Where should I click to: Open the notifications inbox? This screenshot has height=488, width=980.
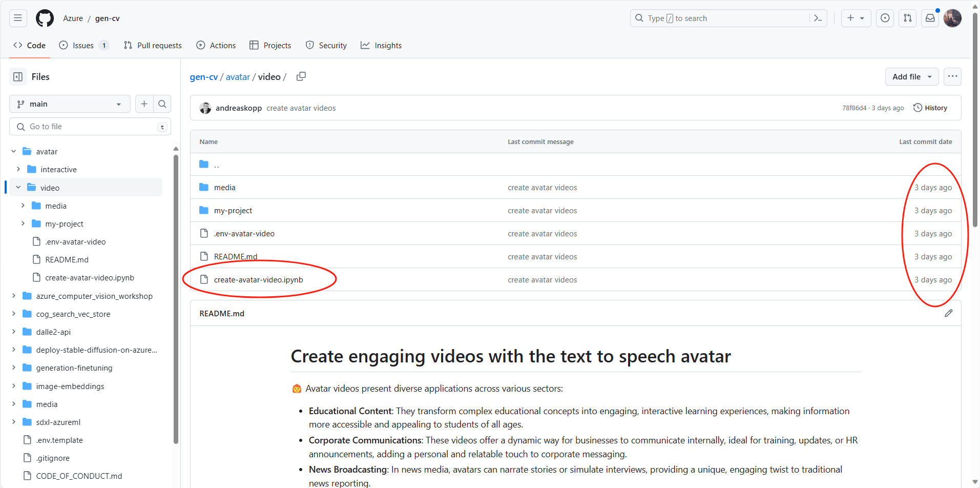[x=930, y=18]
